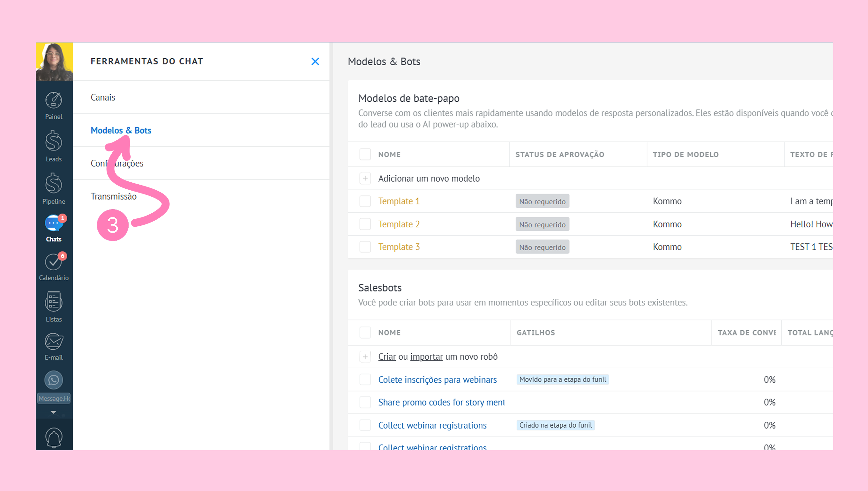This screenshot has height=491, width=868.
Task: Click plus icon beside Criar robô
Action: coord(365,357)
